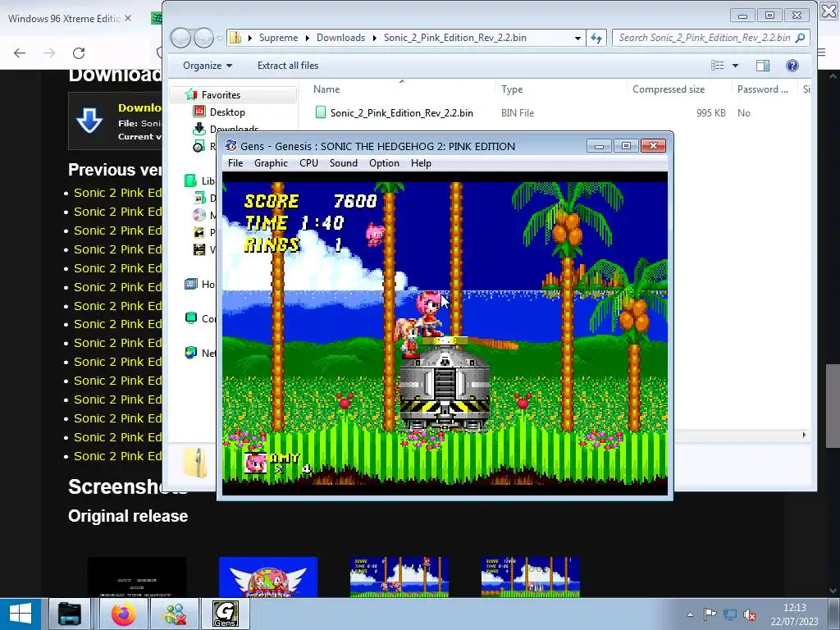This screenshot has height=630, width=840.
Task: Click Explorer back navigation arrow
Action: pos(180,38)
